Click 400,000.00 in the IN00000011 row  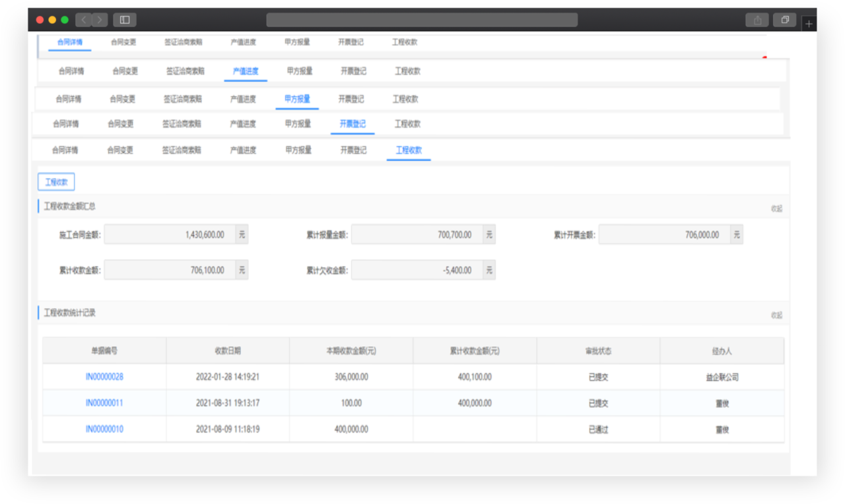475,403
